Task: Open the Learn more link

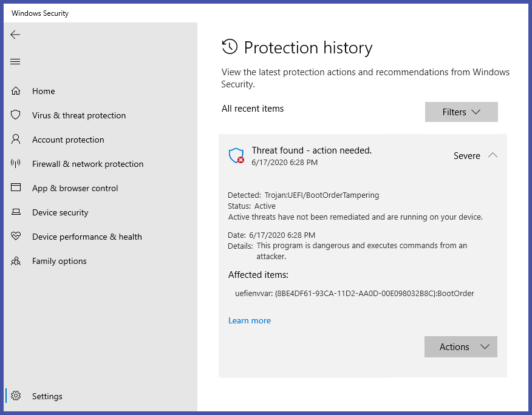Action: click(250, 320)
